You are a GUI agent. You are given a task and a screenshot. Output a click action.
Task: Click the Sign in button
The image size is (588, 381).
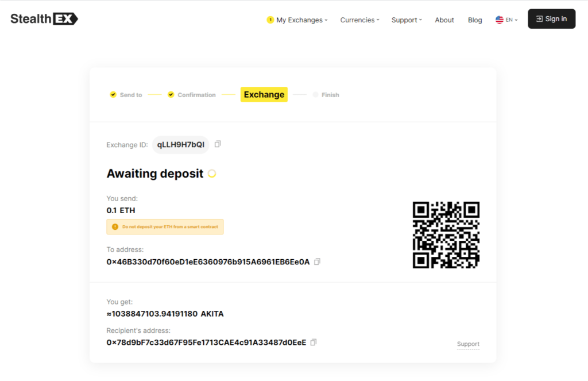point(552,19)
